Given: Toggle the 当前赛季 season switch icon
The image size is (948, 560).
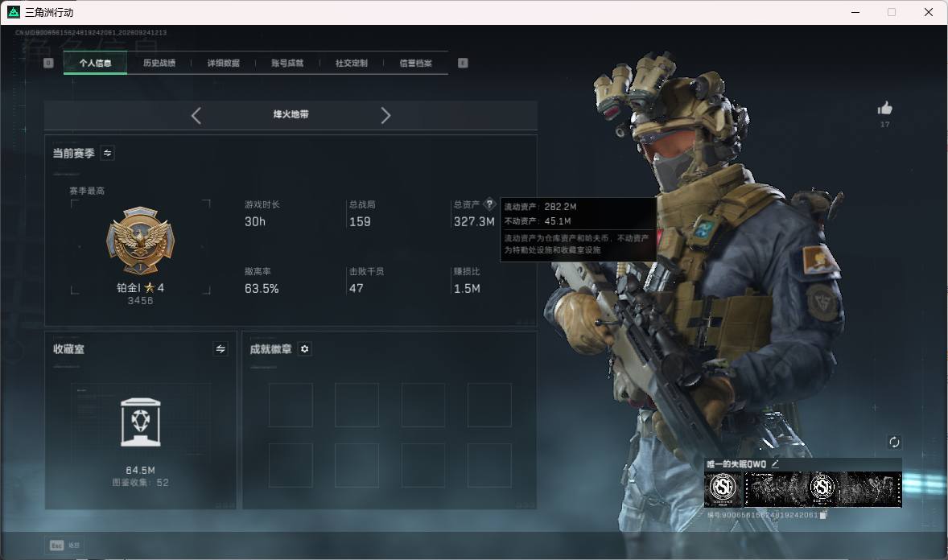Looking at the screenshot, I should coord(108,153).
